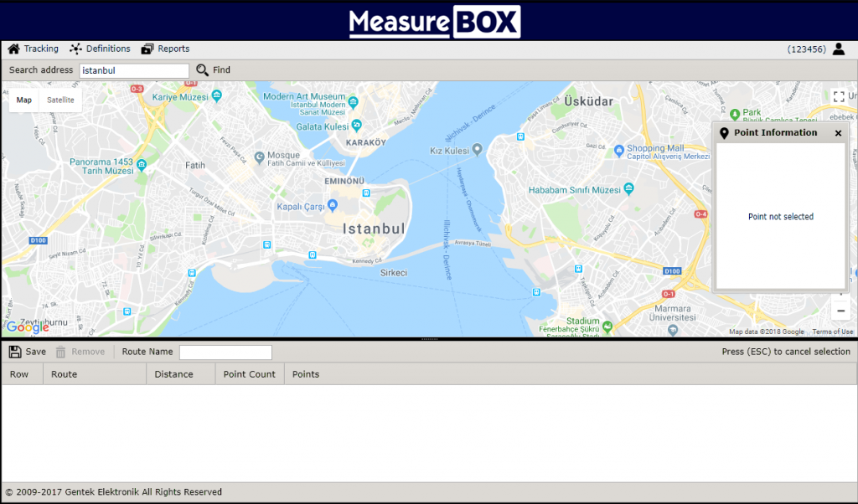Viewport: 858px width, 504px height.
Task: Click the user account profile icon
Action: (x=839, y=49)
